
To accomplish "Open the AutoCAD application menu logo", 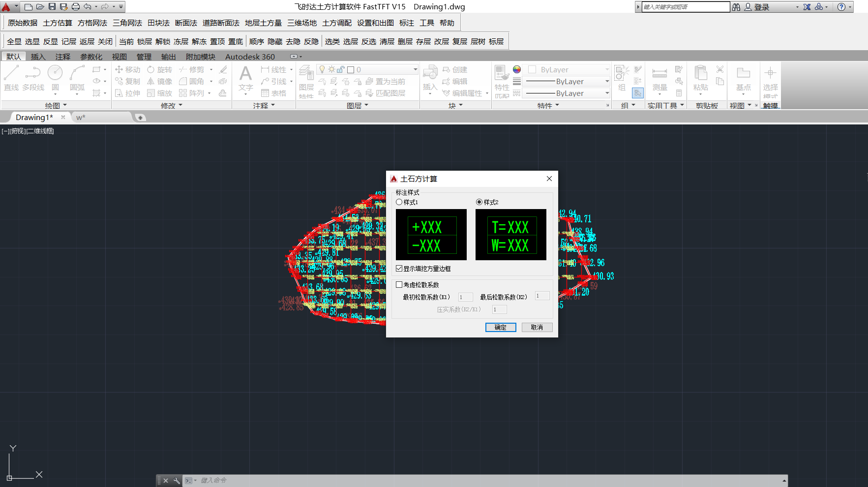I will pyautogui.click(x=6, y=7).
